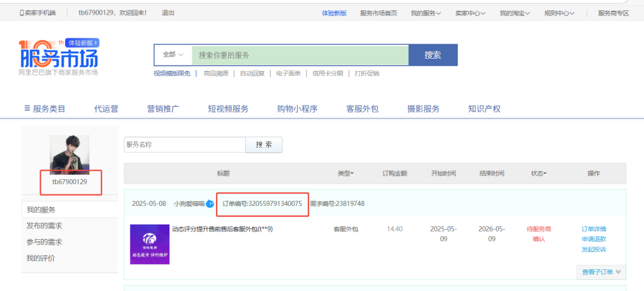Click the 打折促销 quick link
The image size is (644, 291).
(x=367, y=74)
